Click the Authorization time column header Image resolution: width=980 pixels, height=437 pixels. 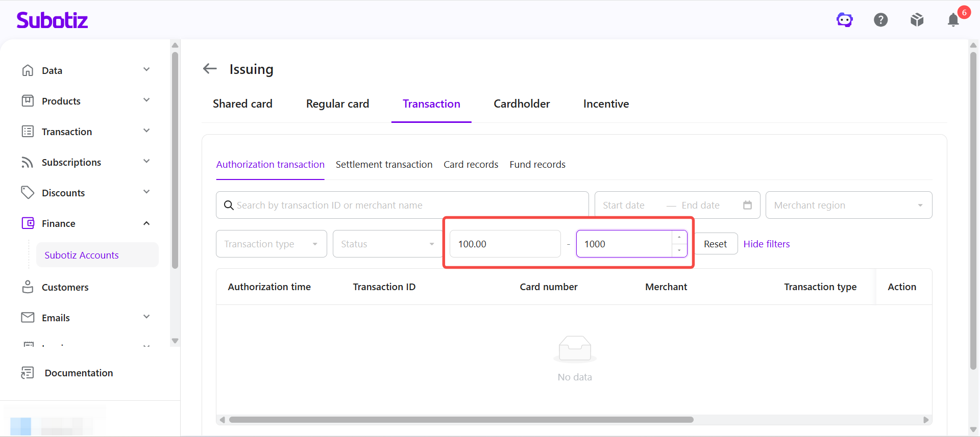269,287
